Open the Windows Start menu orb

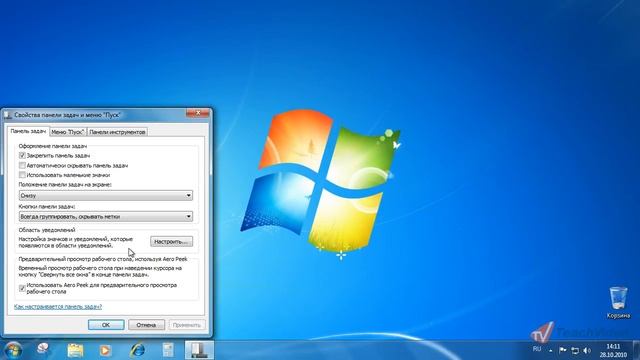pos(13,350)
